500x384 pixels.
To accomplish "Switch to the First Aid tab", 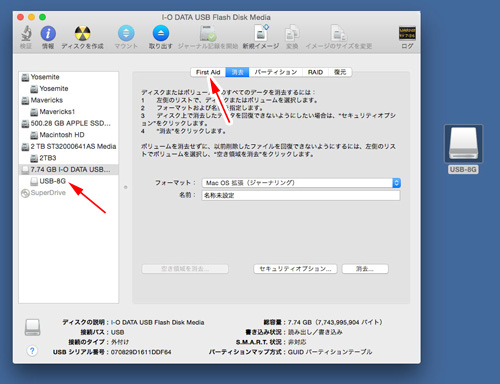I will pos(208,72).
